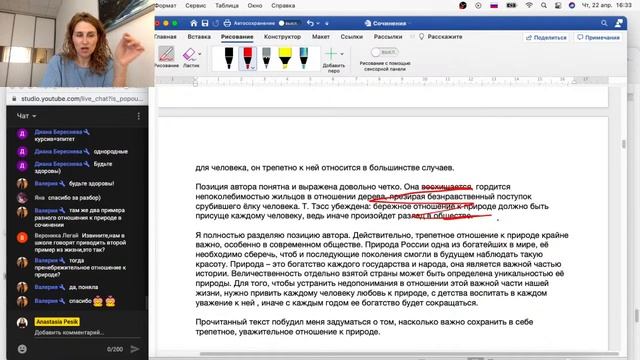The image size is (640, 360).
Task: Click the Anastasia Pesik name badge
Action: (x=57, y=322)
